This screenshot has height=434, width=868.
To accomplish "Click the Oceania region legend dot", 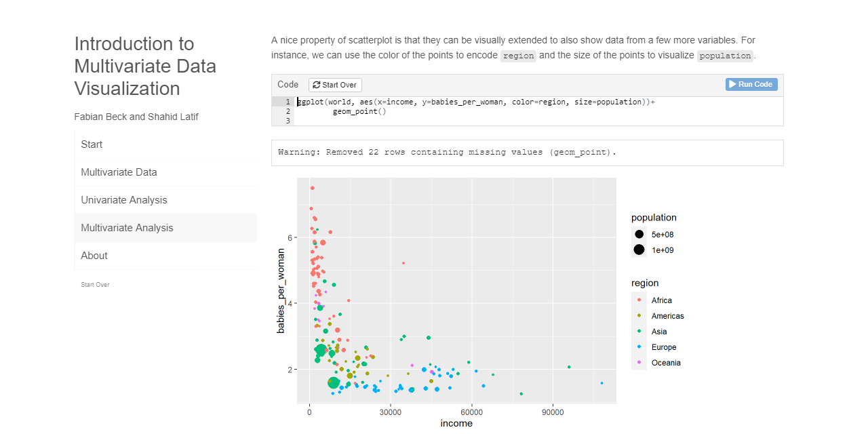I will [639, 362].
